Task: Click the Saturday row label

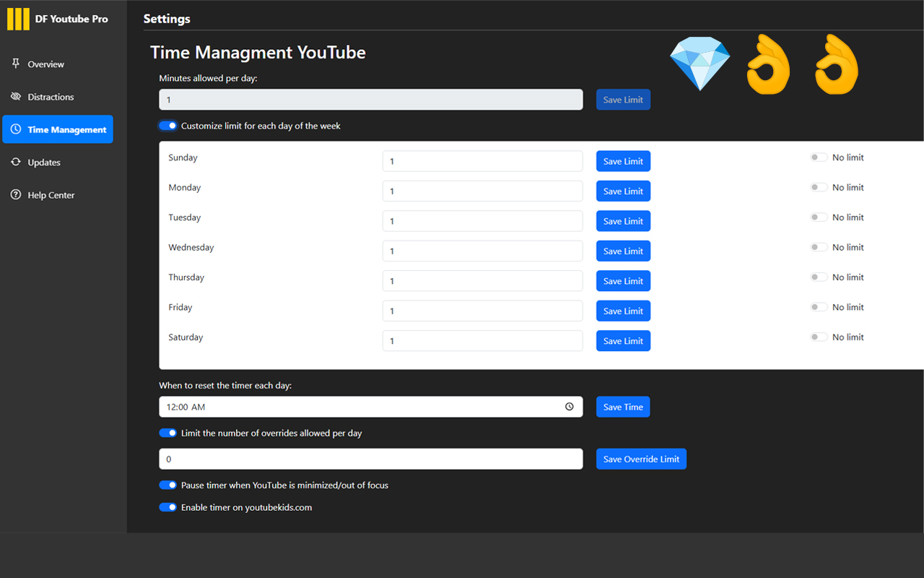Action: (186, 337)
